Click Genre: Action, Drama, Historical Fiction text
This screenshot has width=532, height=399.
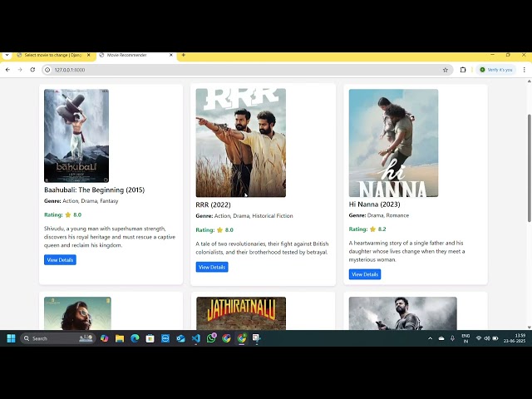[x=244, y=216]
